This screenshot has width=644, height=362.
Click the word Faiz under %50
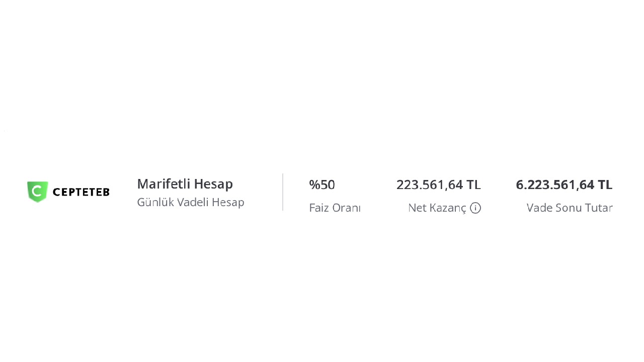[x=319, y=208]
